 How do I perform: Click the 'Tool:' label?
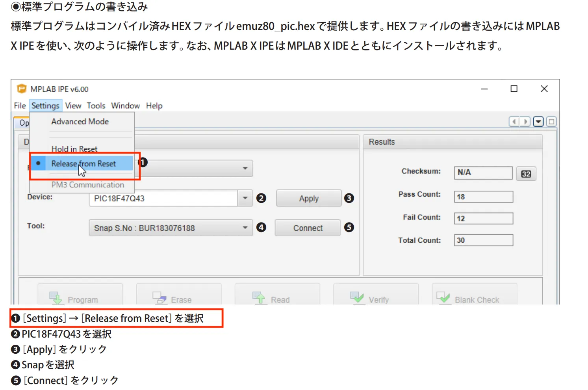(36, 226)
